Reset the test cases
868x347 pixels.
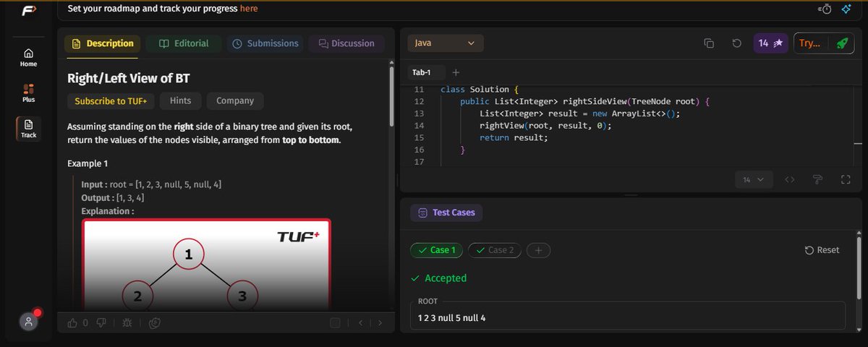tap(822, 250)
